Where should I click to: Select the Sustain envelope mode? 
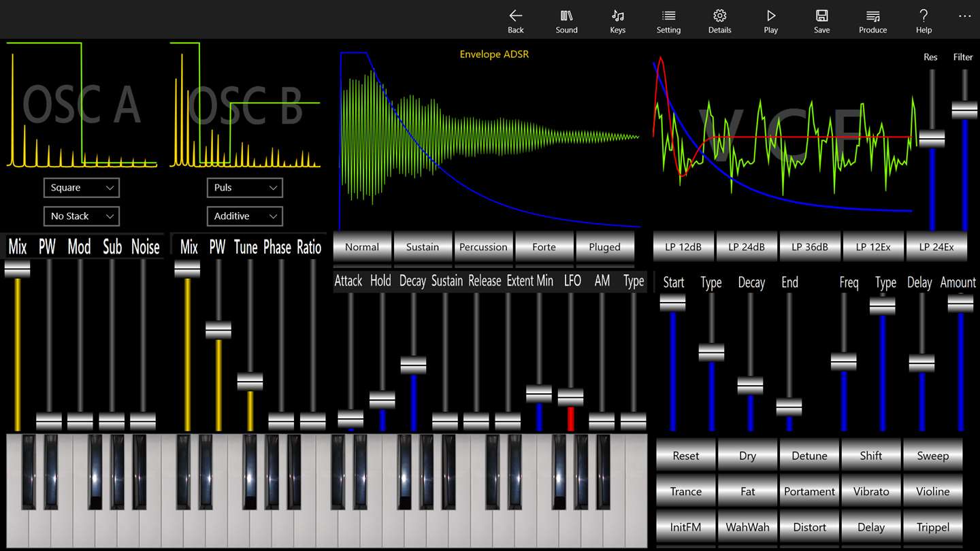422,247
